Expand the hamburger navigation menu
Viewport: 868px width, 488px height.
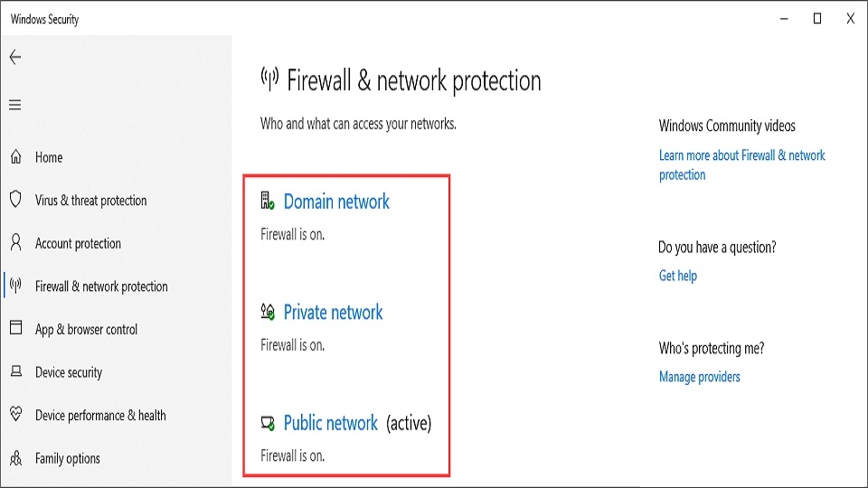(15, 105)
